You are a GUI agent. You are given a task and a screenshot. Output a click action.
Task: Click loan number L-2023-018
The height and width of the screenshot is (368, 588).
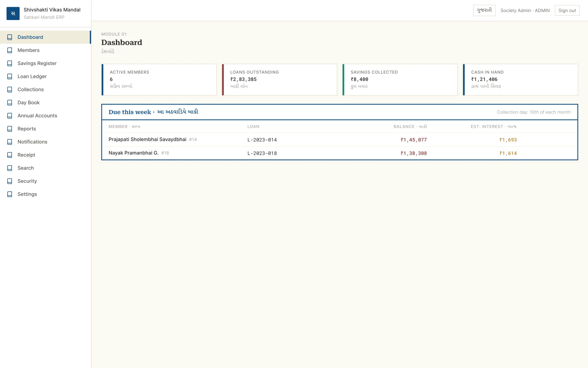click(262, 153)
